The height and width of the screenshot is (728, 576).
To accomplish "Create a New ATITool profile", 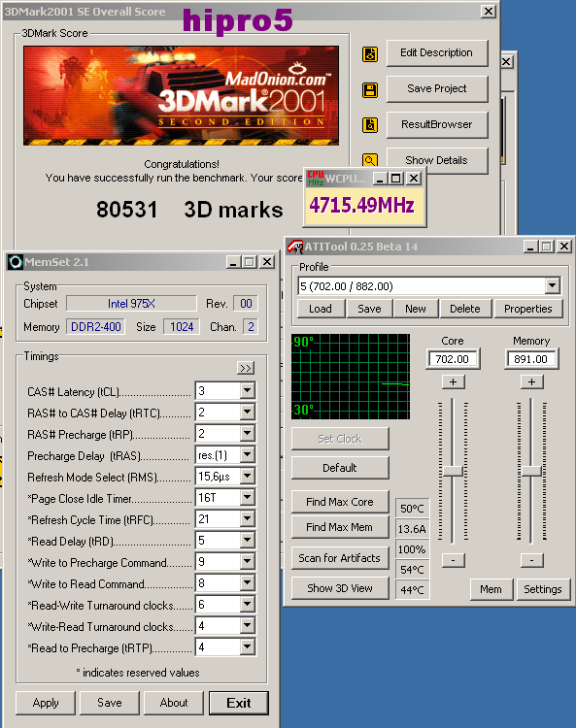I will click(x=416, y=309).
